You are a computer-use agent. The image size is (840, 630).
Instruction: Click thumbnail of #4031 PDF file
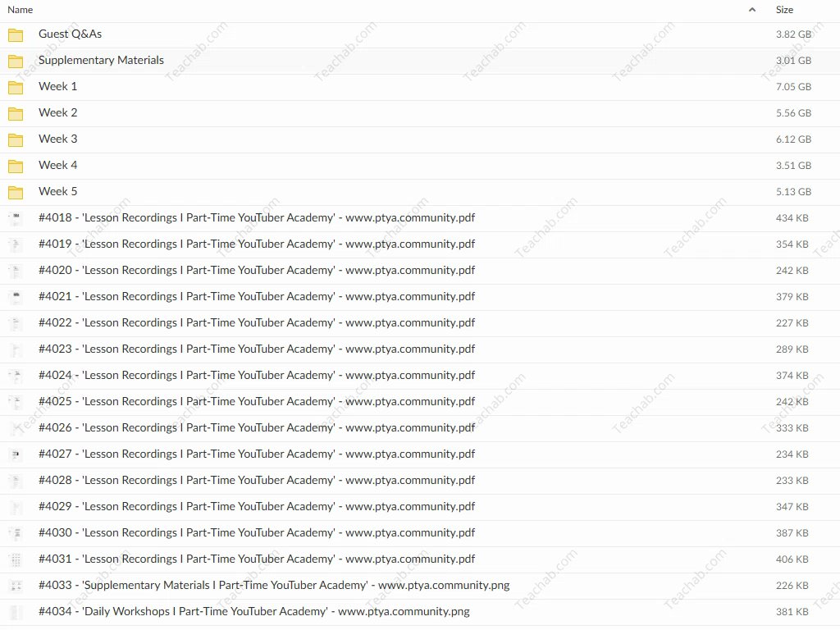click(16, 559)
